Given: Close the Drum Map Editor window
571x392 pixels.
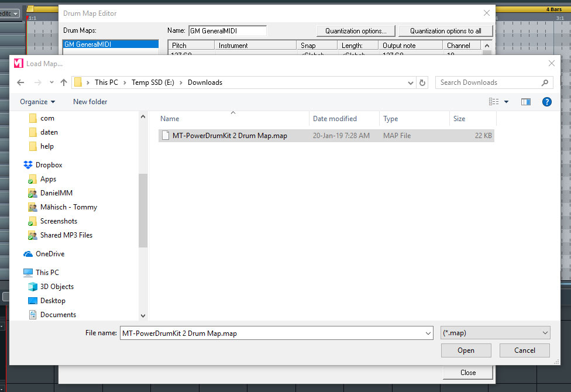Looking at the screenshot, I should 487,13.
